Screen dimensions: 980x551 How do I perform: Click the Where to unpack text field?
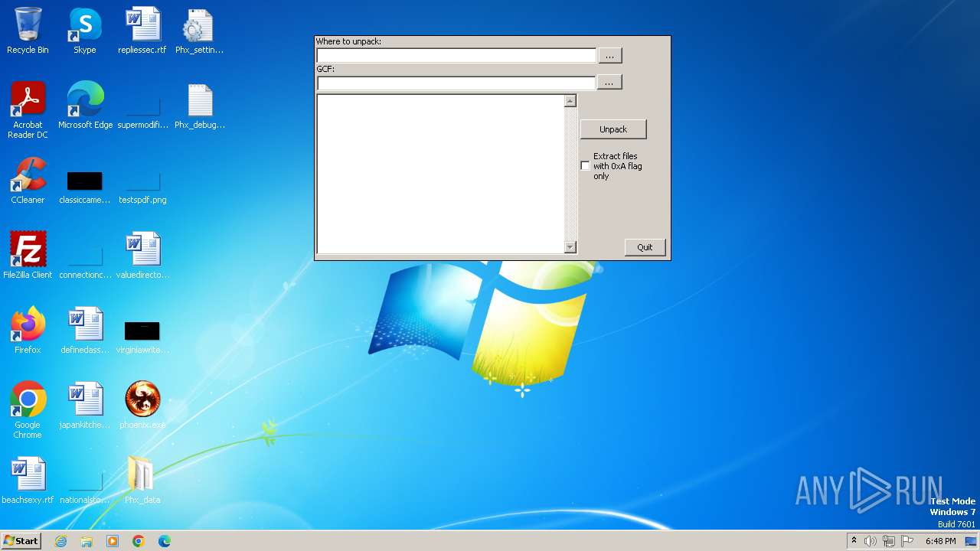tap(456, 55)
